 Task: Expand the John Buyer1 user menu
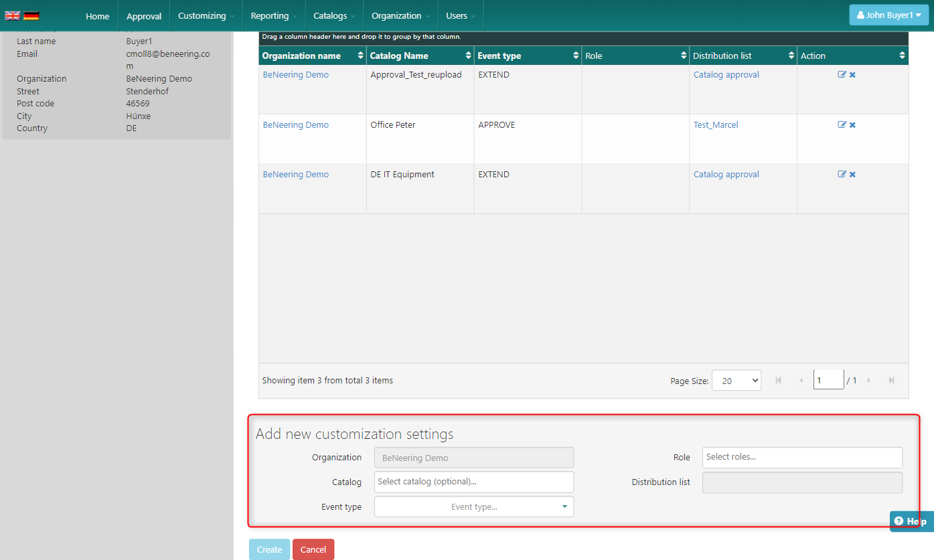[x=888, y=15]
